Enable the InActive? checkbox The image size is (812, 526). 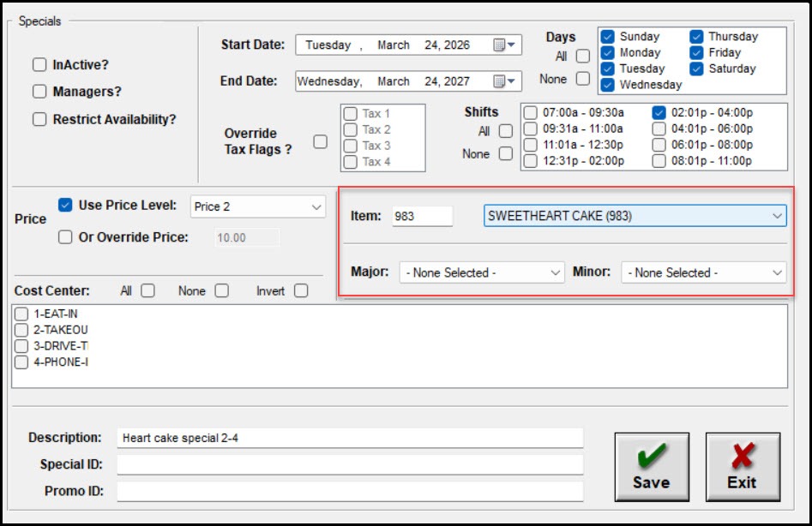coord(39,65)
